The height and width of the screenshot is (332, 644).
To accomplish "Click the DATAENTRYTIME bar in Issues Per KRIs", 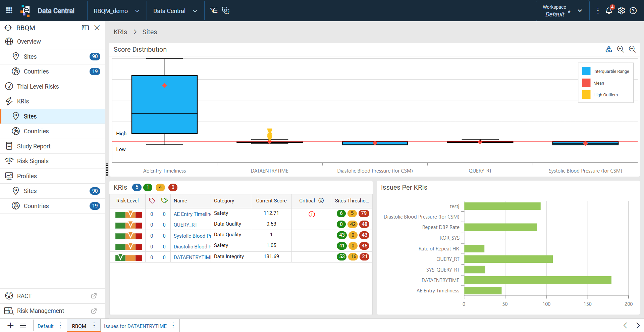I will coord(538,280).
